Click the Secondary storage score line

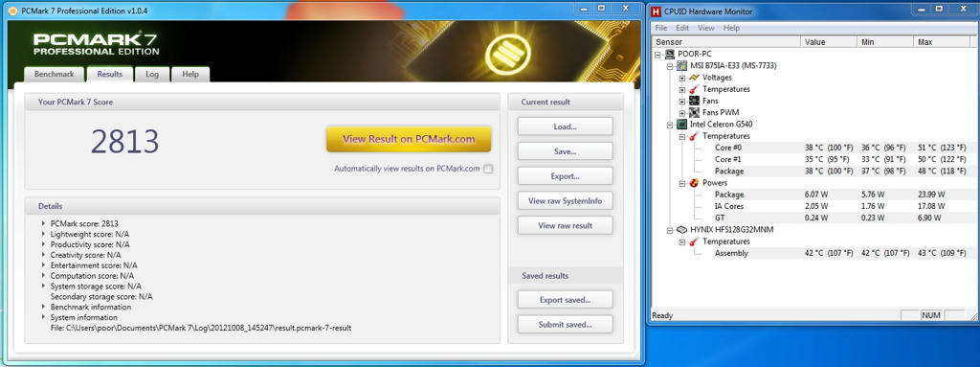pyautogui.click(x=101, y=297)
